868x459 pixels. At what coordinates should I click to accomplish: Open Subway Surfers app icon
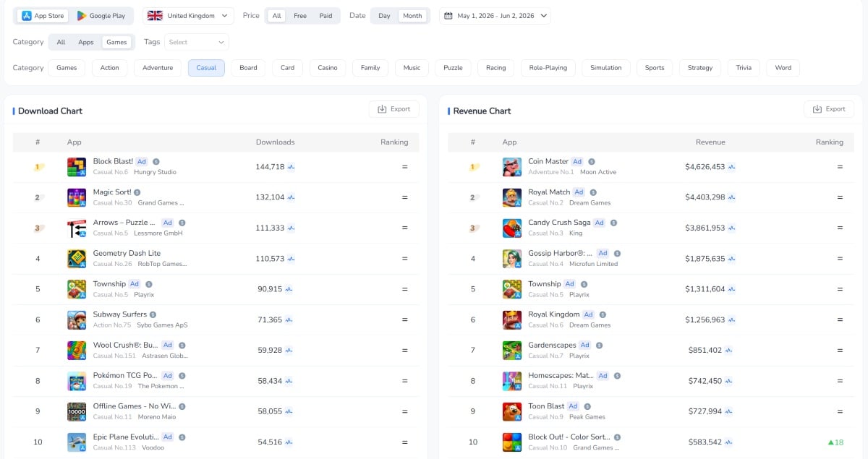tap(77, 319)
